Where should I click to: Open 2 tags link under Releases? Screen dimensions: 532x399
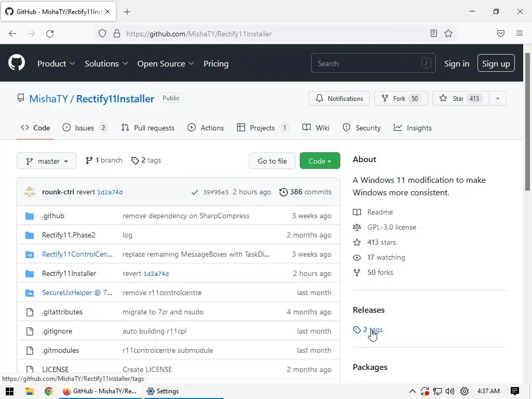click(x=368, y=329)
